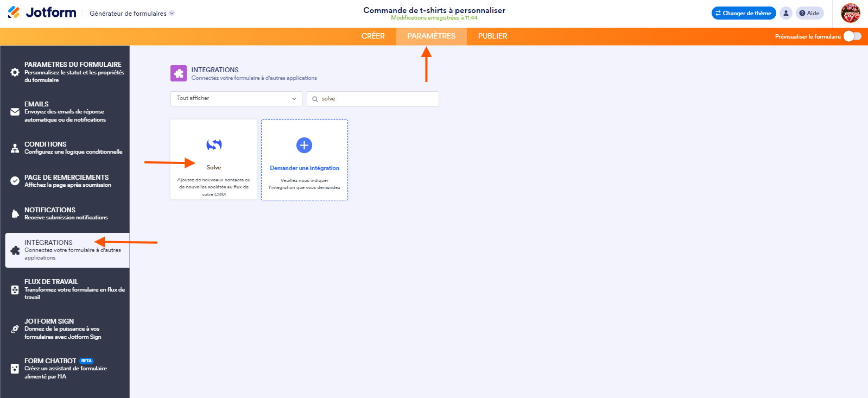Click the Emails envelope icon
The image size is (868, 398).
coord(15,112)
